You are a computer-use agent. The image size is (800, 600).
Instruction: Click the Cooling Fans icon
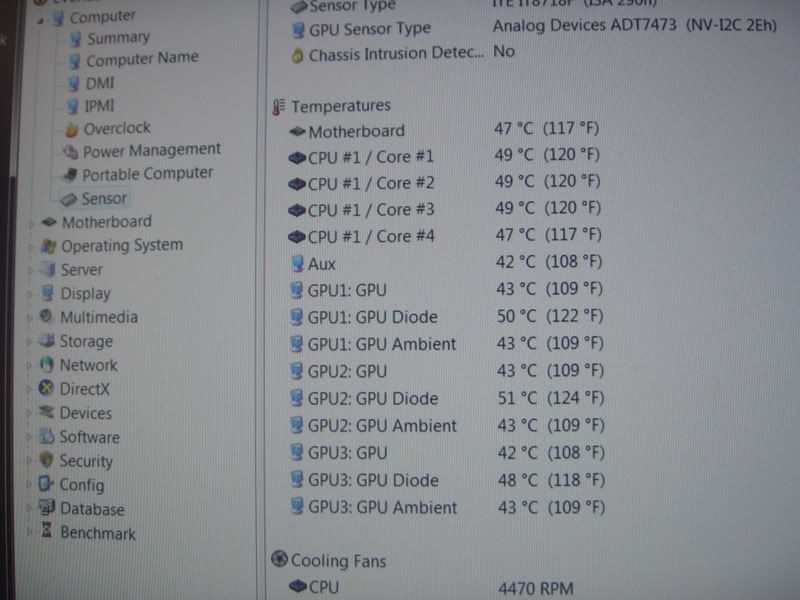[x=279, y=561]
